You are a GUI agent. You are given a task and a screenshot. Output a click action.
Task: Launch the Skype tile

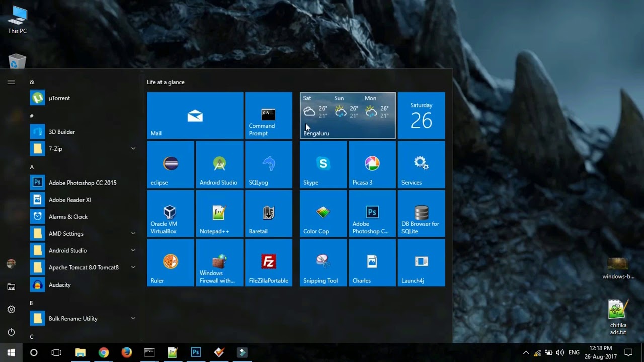[x=324, y=164]
